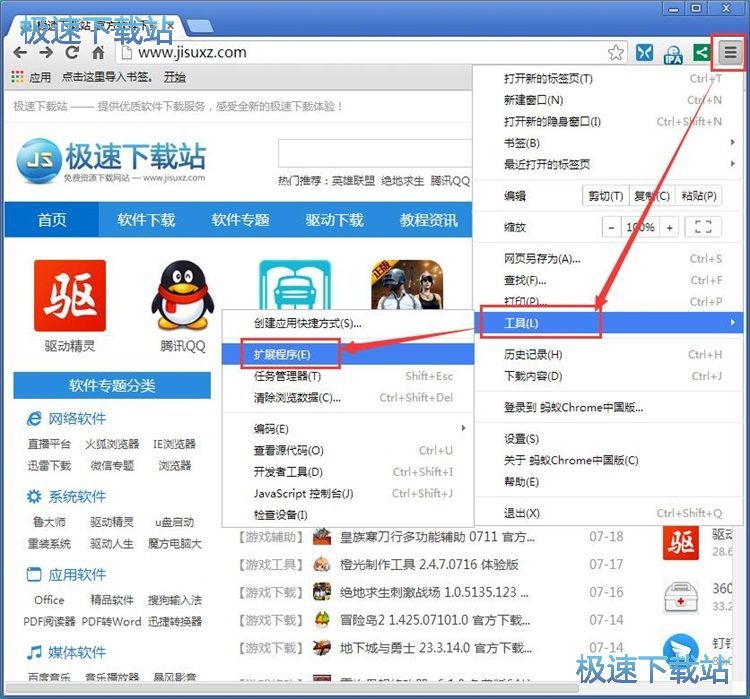Click the 橙光制作工具 entry icon
This screenshot has height=699, width=750.
pyautogui.click(x=322, y=565)
